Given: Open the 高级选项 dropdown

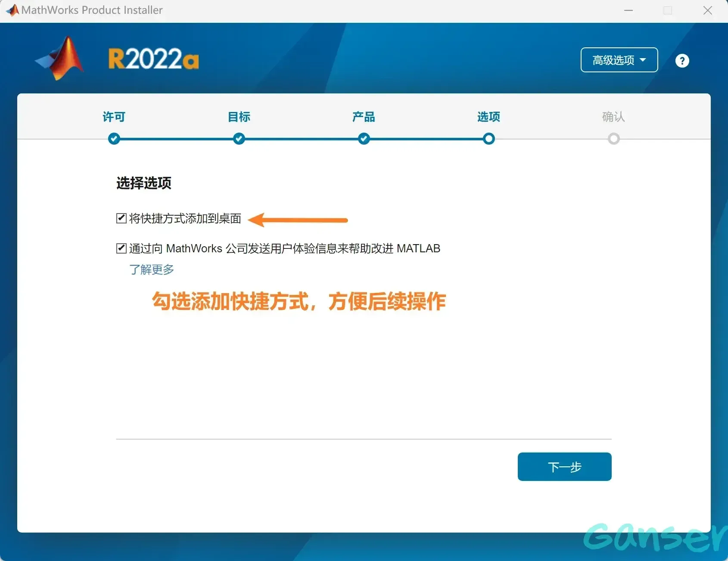Looking at the screenshot, I should tap(619, 60).
